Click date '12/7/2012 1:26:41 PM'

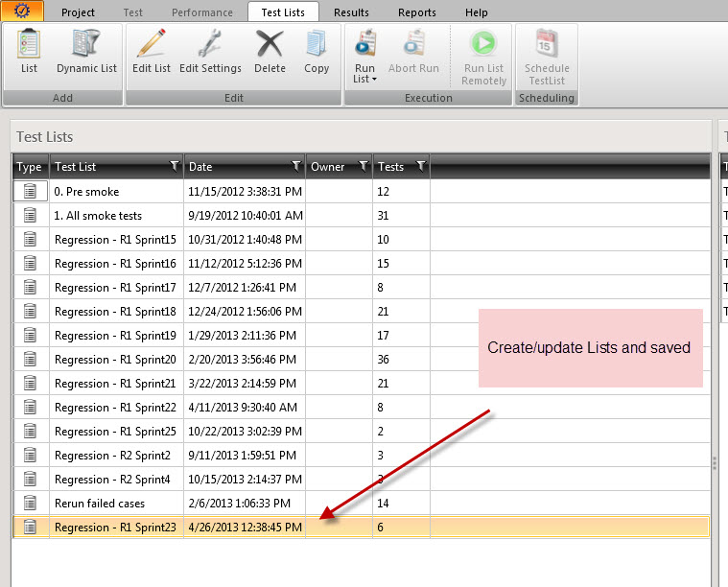[x=242, y=288]
